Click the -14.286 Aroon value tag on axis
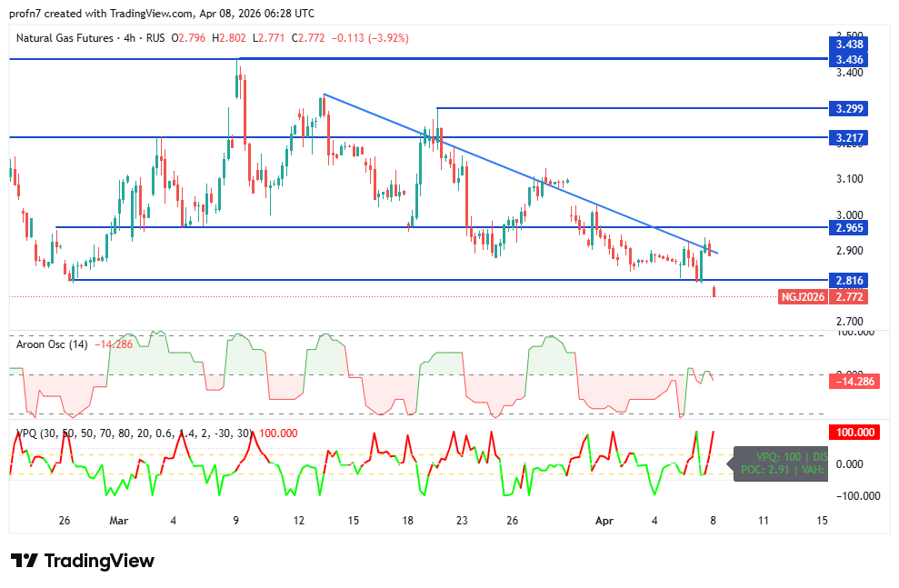This screenshot has height=588, width=899. tap(854, 381)
